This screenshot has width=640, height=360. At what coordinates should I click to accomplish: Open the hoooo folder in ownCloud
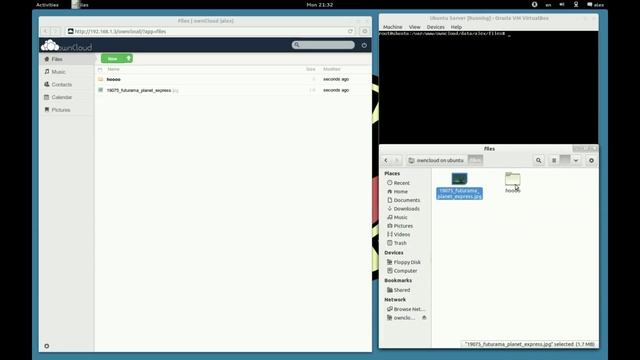click(x=113, y=79)
